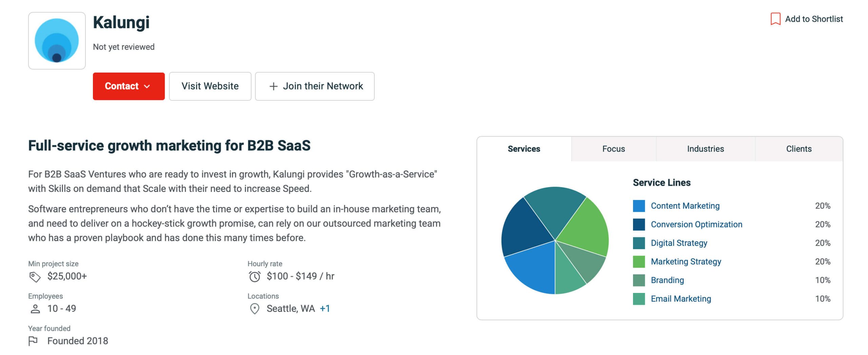Click the flag icon beside Founded 2018
The width and height of the screenshot is (868, 355).
pos(33,341)
